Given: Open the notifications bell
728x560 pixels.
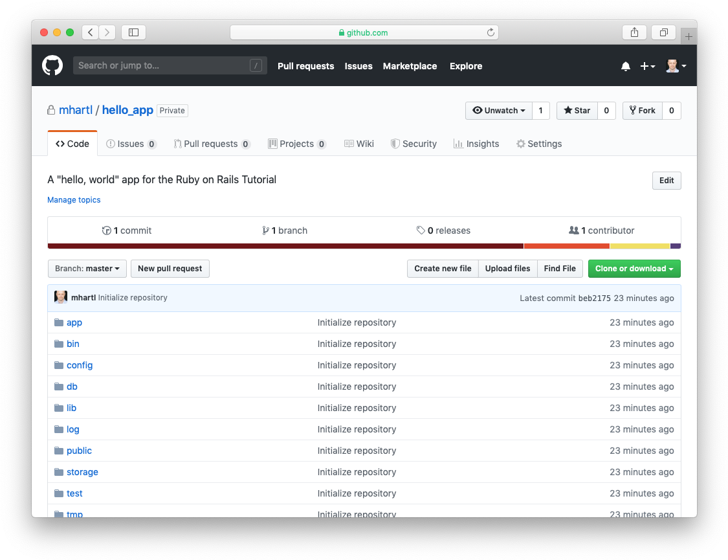Looking at the screenshot, I should point(625,67).
